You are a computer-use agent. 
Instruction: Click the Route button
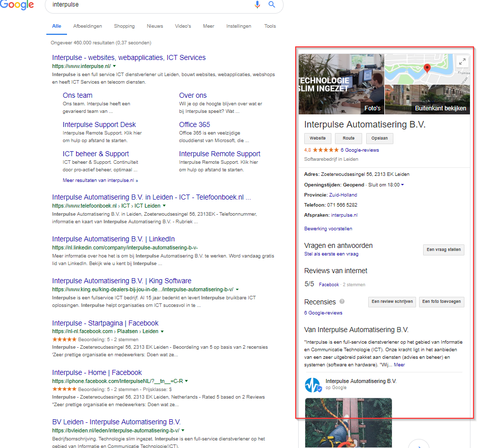click(x=349, y=138)
